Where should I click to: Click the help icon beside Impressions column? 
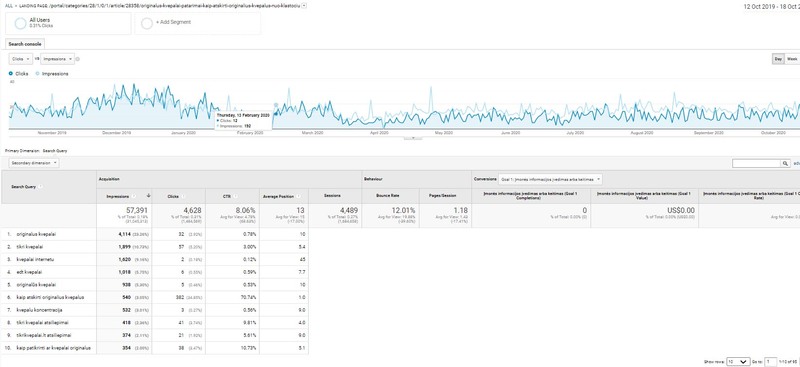coord(134,196)
